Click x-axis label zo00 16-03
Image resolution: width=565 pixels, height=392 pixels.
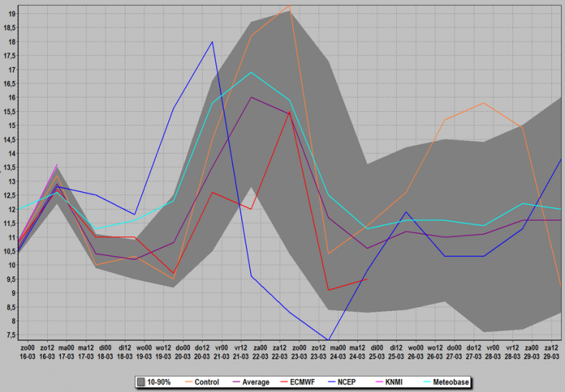(28, 352)
